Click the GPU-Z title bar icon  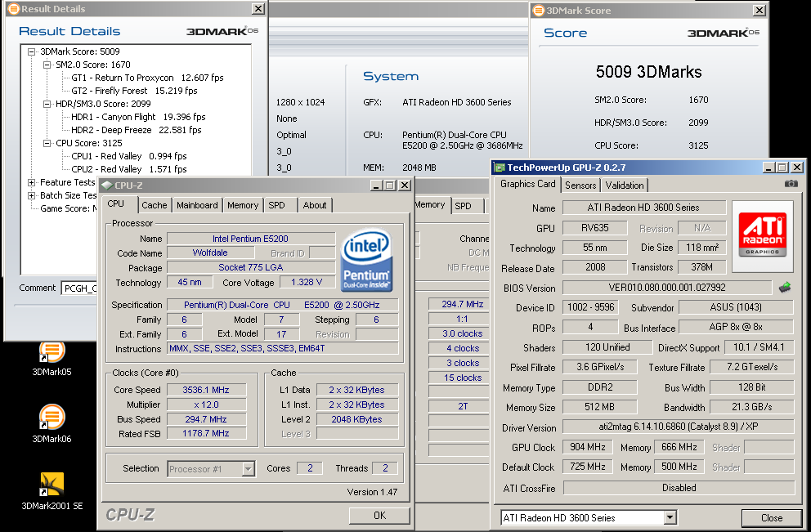pyautogui.click(x=500, y=168)
